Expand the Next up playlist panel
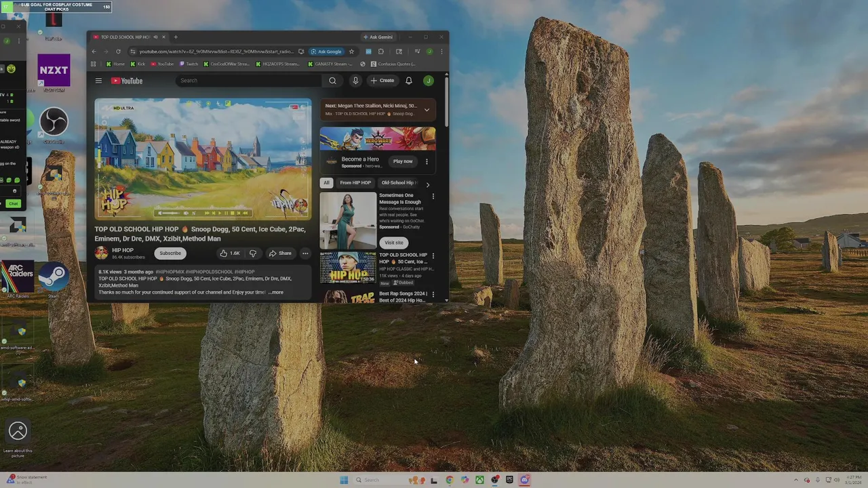868x488 pixels. [x=427, y=109]
